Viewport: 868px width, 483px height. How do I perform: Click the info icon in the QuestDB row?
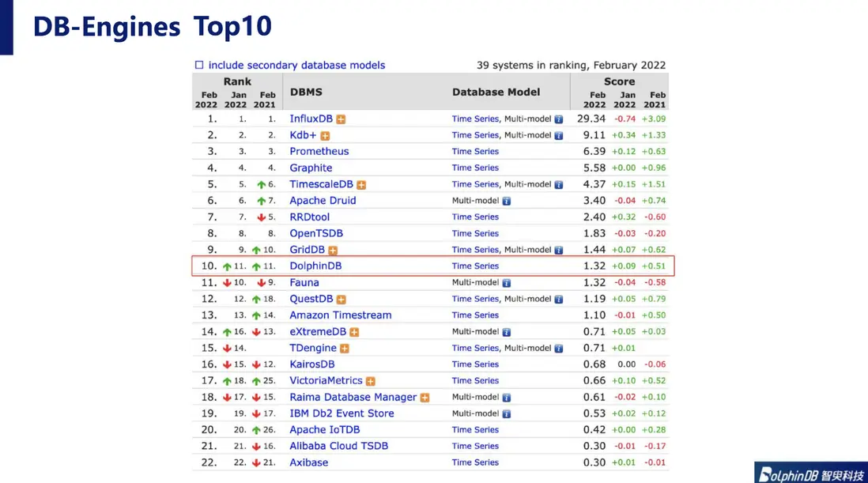(x=559, y=300)
